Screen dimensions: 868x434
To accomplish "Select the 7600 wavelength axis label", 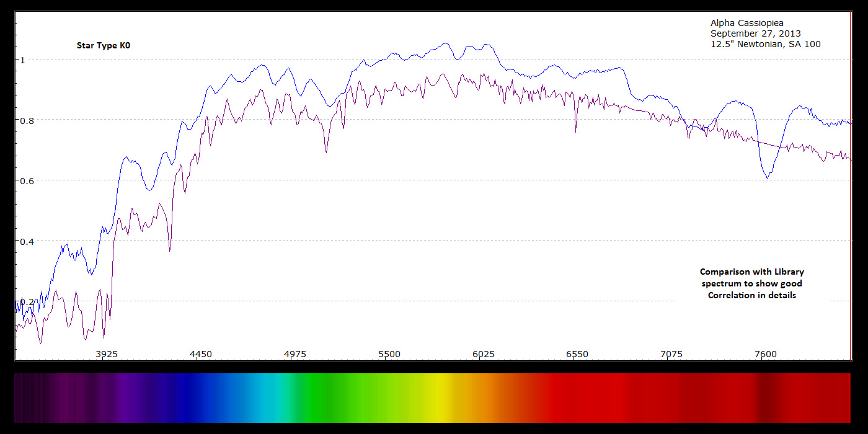I will [766, 355].
